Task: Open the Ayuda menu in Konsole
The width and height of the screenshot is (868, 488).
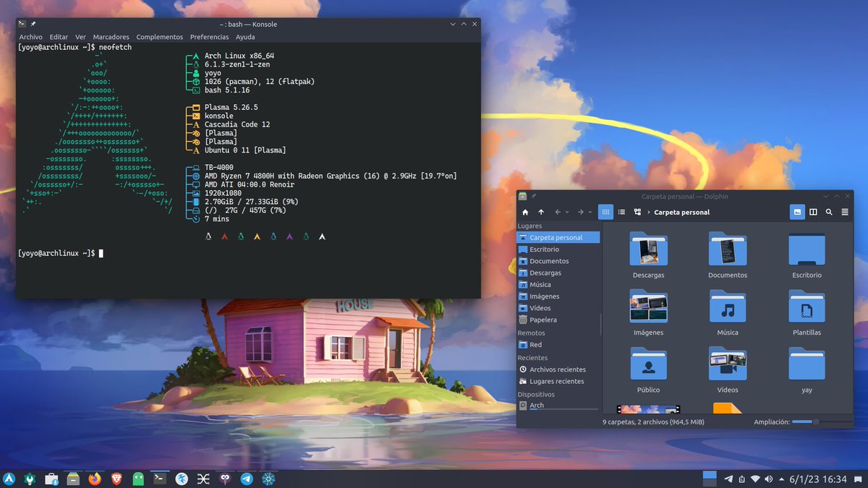Action: [x=245, y=37]
